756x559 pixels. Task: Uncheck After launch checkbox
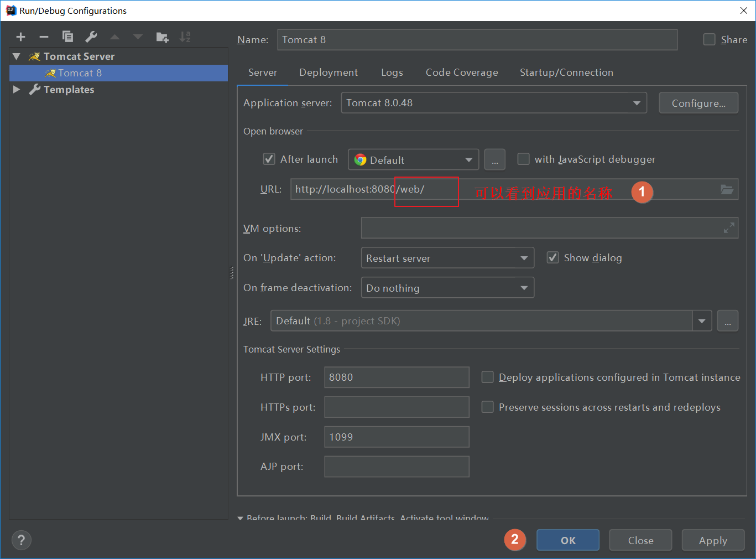269,159
